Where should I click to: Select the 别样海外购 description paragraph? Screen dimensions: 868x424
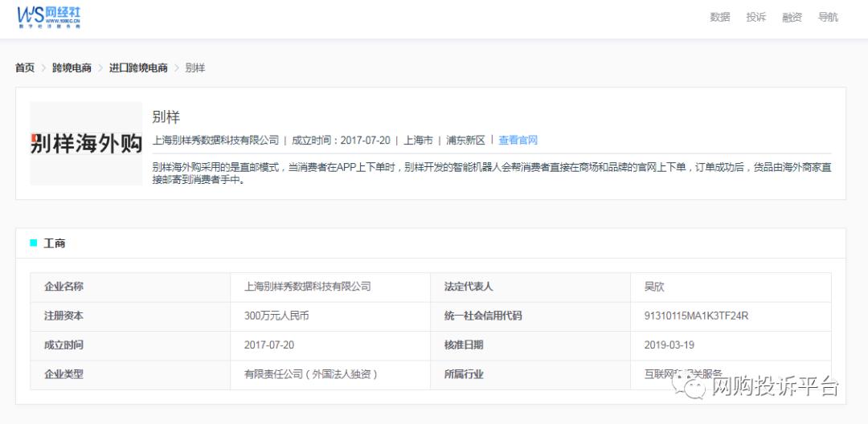(492, 173)
